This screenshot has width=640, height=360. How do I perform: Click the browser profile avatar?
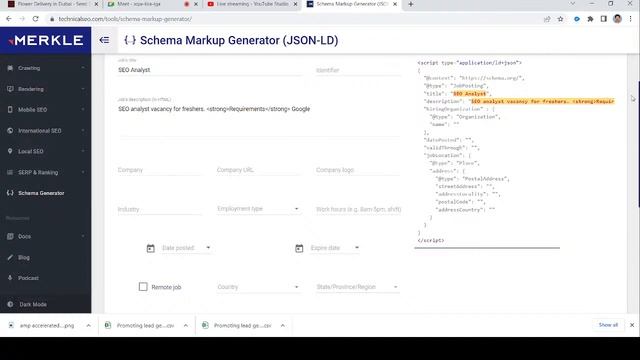(617, 19)
